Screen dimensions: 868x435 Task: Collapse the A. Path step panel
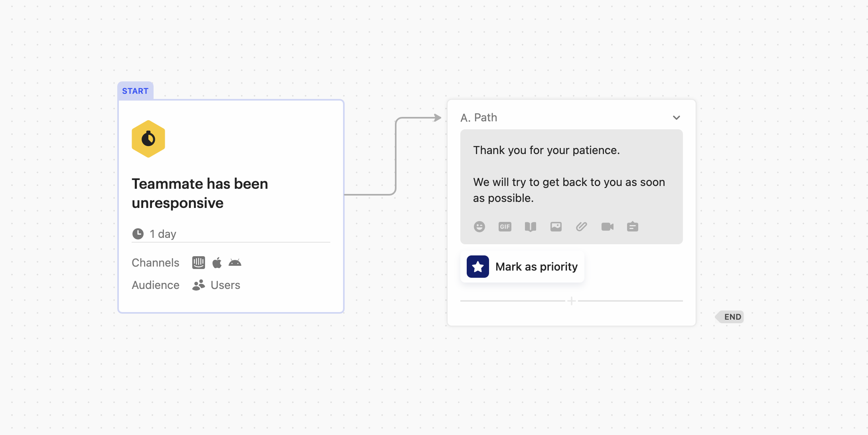click(677, 117)
